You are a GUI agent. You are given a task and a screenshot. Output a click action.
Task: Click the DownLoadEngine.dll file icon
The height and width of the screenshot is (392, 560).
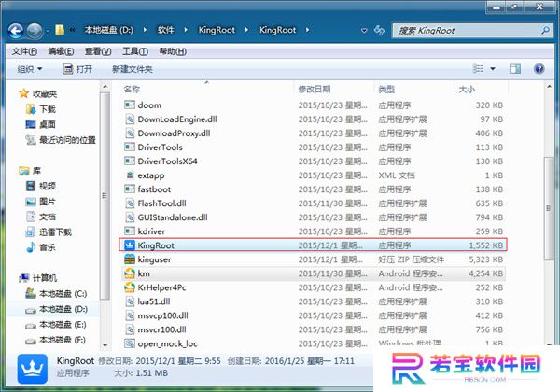tap(130, 119)
